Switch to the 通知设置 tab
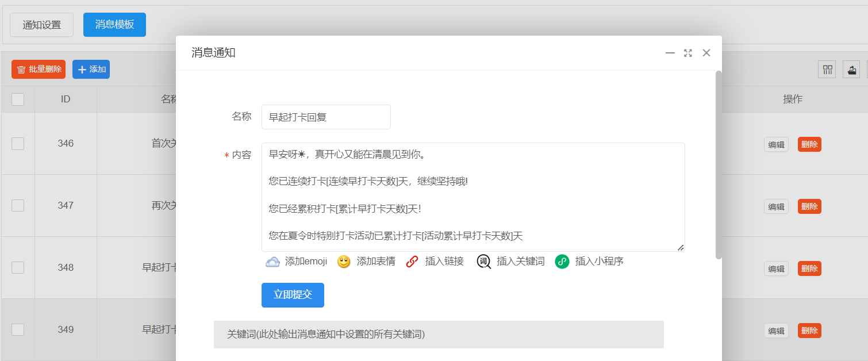The height and width of the screenshot is (361, 868). click(41, 25)
